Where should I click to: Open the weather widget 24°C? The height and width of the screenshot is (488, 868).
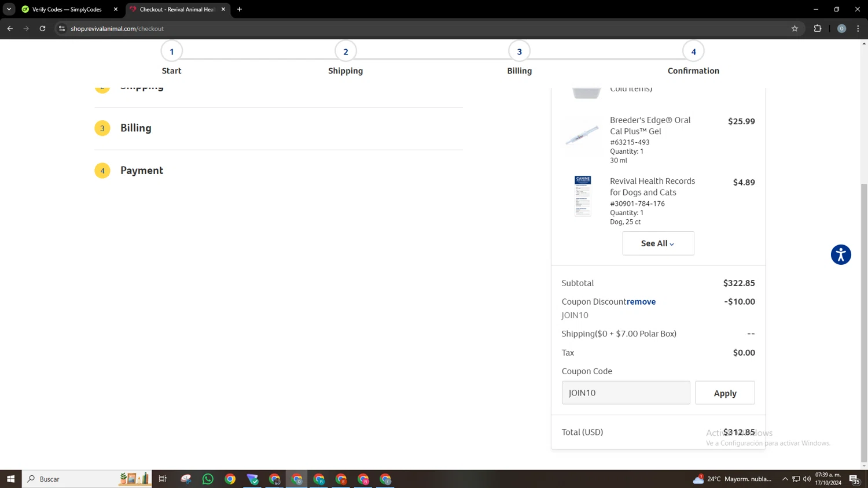(733, 479)
